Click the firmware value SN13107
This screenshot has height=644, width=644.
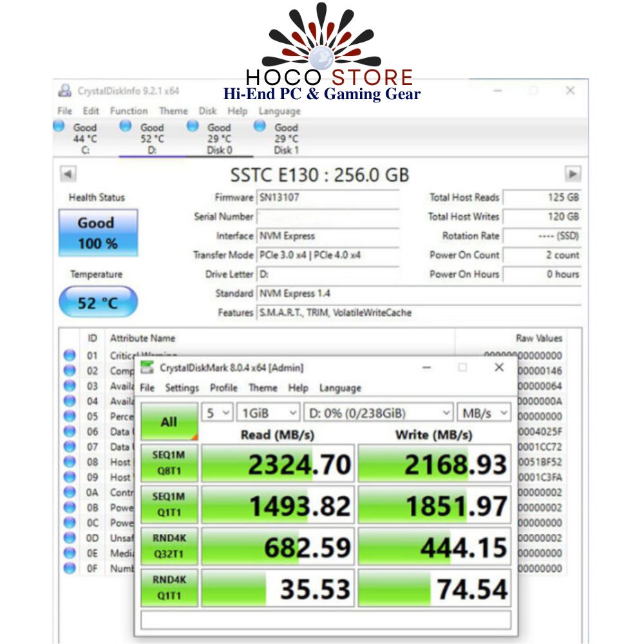tap(279, 198)
